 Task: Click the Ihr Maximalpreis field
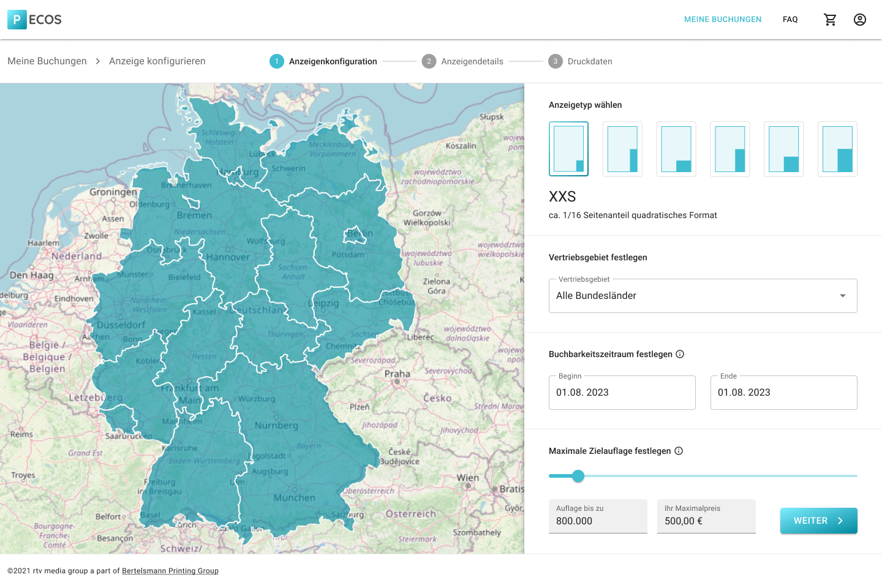(706, 516)
